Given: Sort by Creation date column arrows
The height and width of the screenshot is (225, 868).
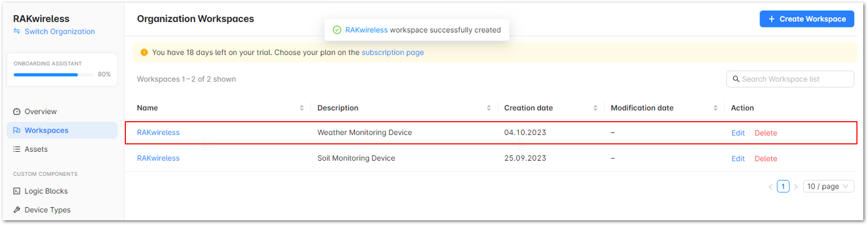Looking at the screenshot, I should tap(595, 108).
